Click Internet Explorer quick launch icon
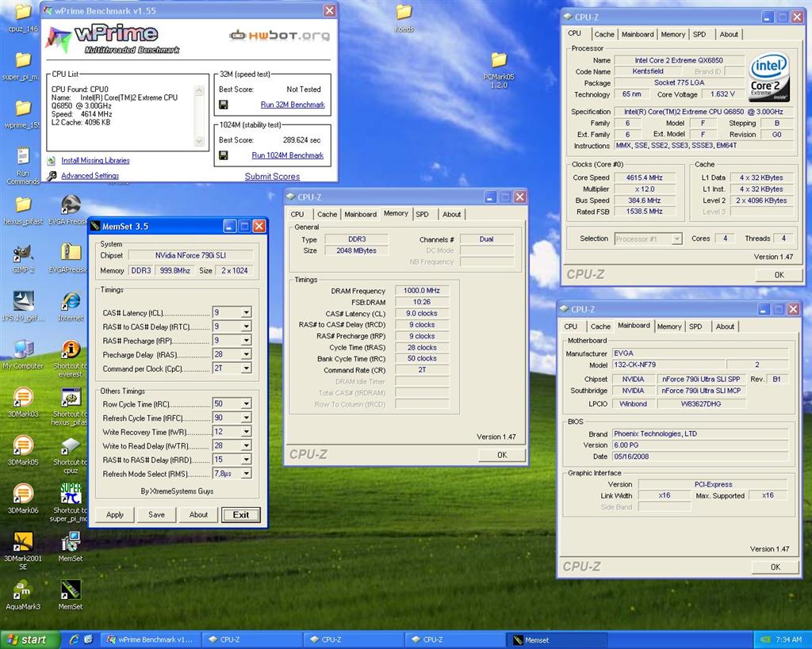 74,639
